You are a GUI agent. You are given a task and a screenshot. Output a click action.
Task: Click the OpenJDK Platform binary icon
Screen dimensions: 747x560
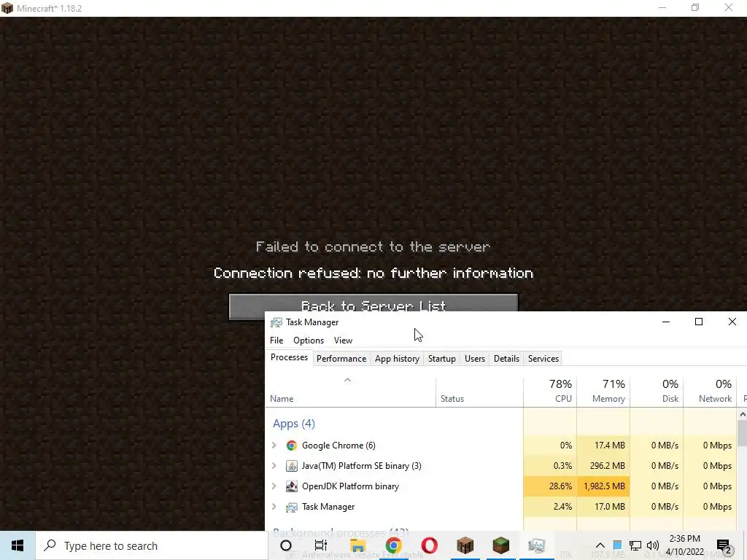pyautogui.click(x=292, y=486)
